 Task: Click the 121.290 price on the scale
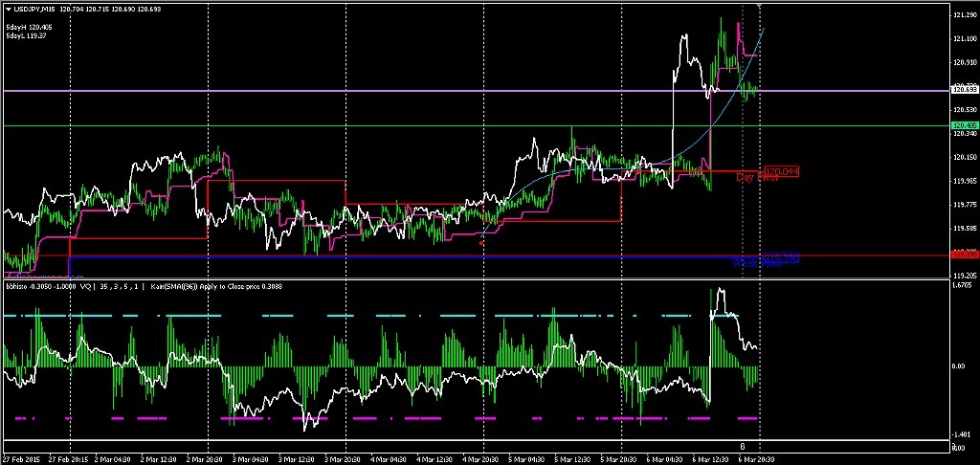[x=965, y=15]
